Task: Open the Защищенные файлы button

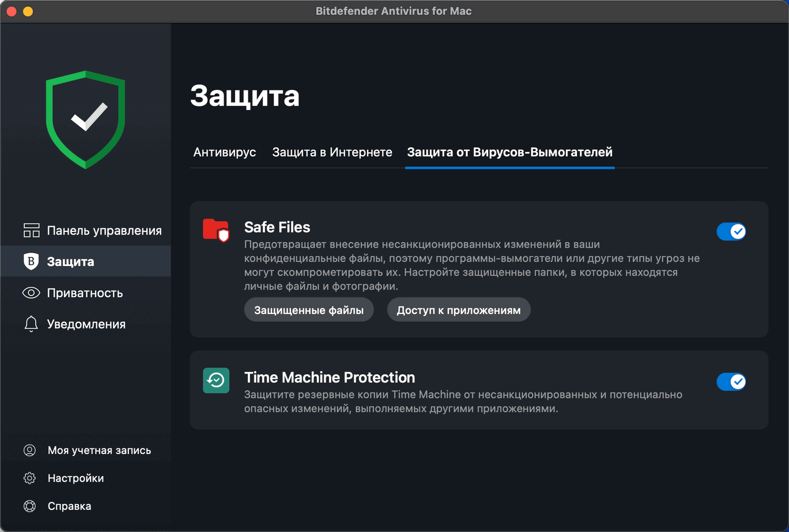Action: [309, 310]
